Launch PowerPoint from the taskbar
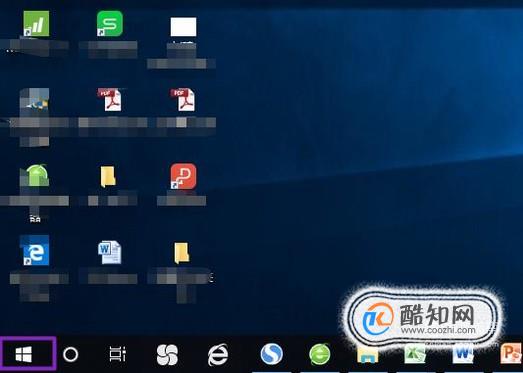523x373 pixels. tap(511, 354)
